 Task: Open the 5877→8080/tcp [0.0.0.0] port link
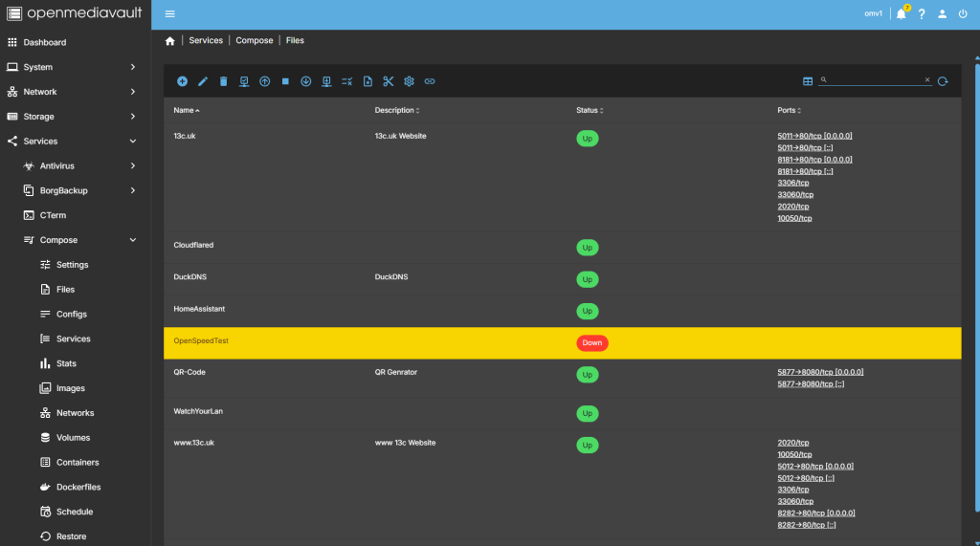coord(820,372)
